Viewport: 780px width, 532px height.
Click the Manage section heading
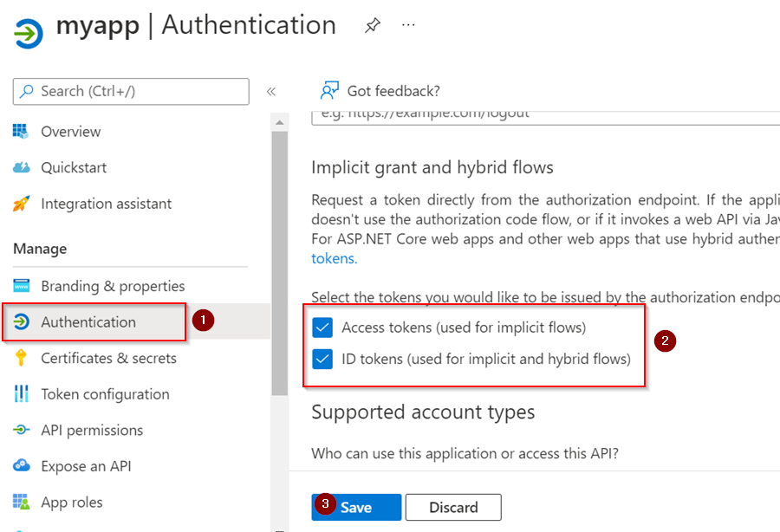tap(40, 249)
